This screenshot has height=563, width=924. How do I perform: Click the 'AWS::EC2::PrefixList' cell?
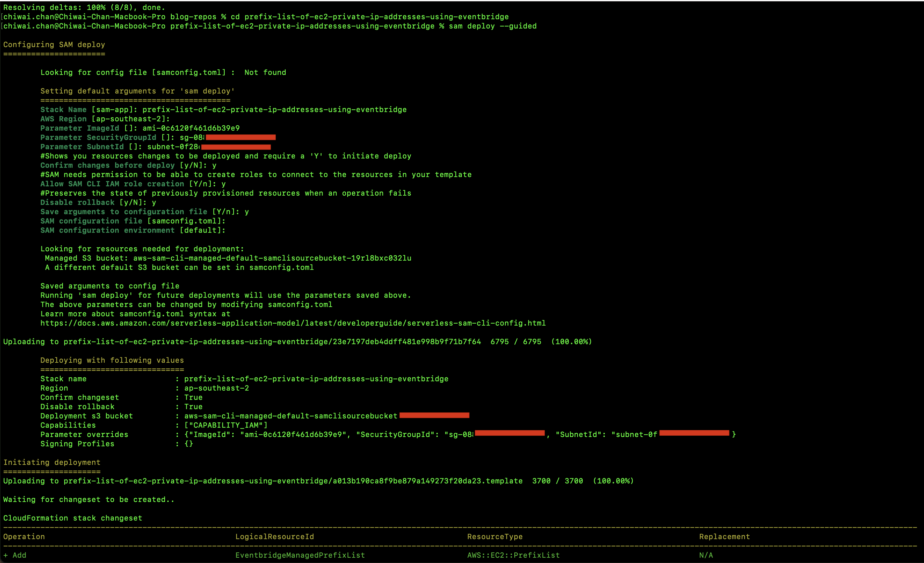tap(513, 555)
